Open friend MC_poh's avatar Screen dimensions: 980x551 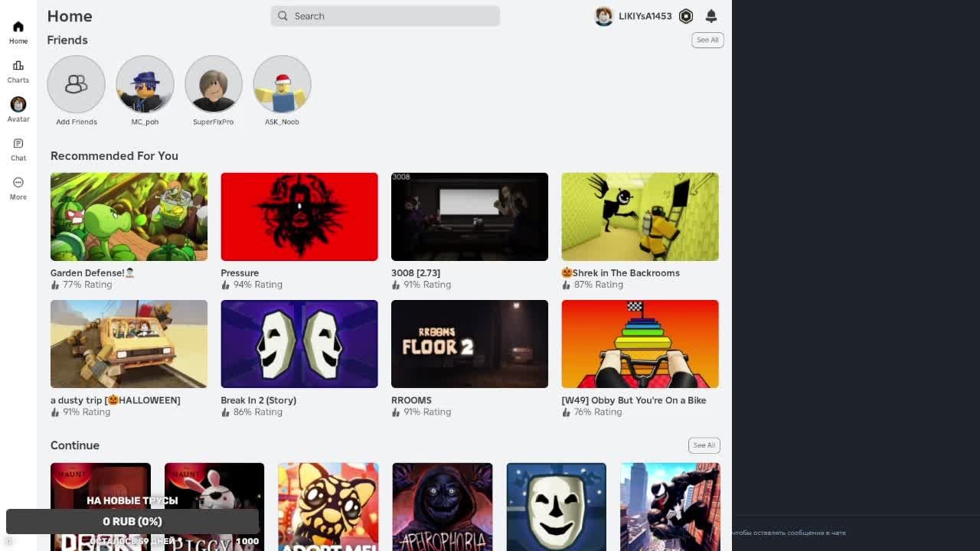pyautogui.click(x=145, y=84)
